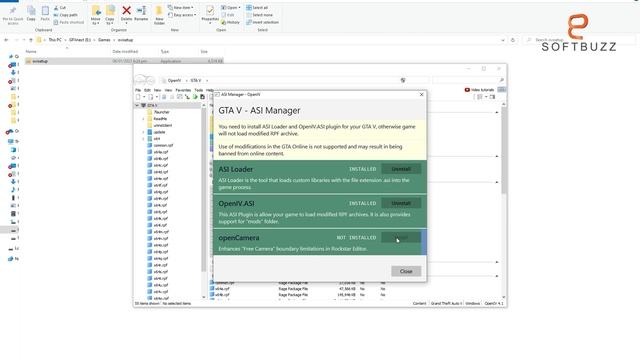Sort Explorer list by Date modified
Image resolution: width=640 pixels, height=360 pixels.
pyautogui.click(x=125, y=51)
